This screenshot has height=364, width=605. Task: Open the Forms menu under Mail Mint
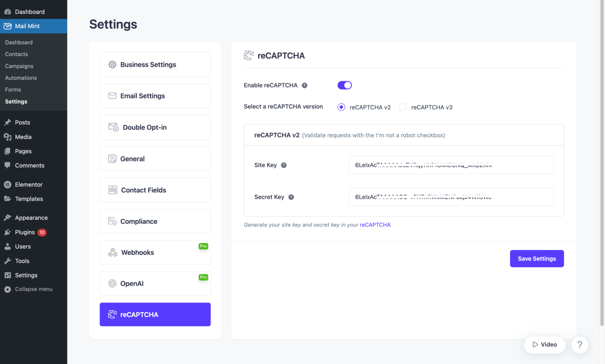pyautogui.click(x=13, y=89)
